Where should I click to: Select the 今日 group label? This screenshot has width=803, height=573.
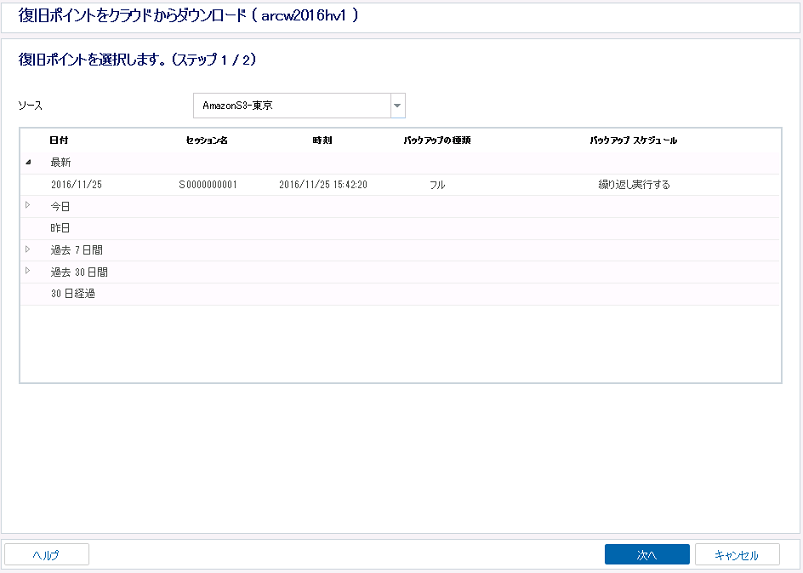pyautogui.click(x=60, y=206)
